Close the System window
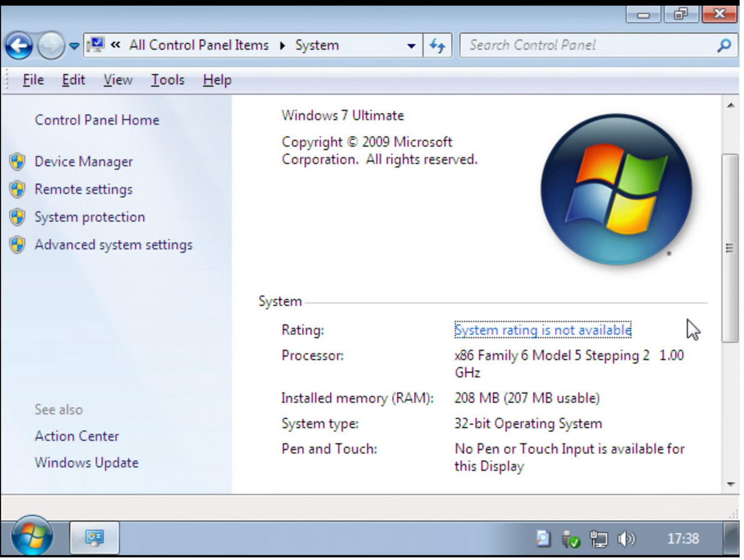This screenshot has height=560, width=744. pyautogui.click(x=720, y=14)
